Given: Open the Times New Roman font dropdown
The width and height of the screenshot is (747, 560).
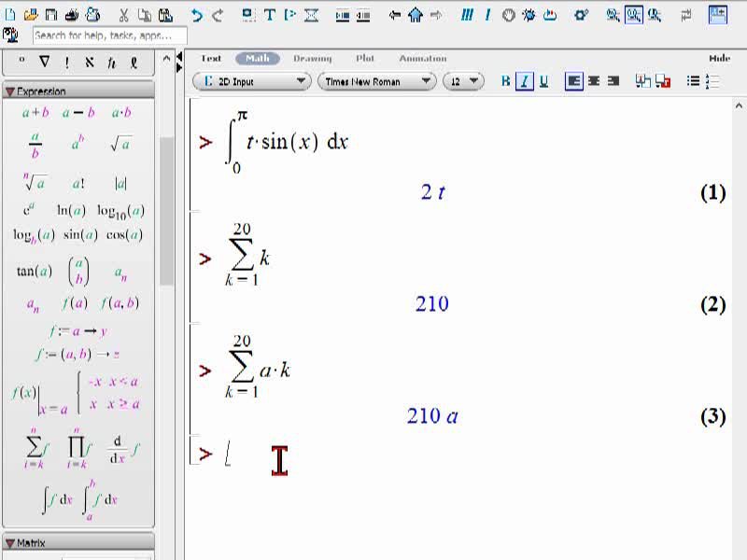Looking at the screenshot, I should (377, 81).
